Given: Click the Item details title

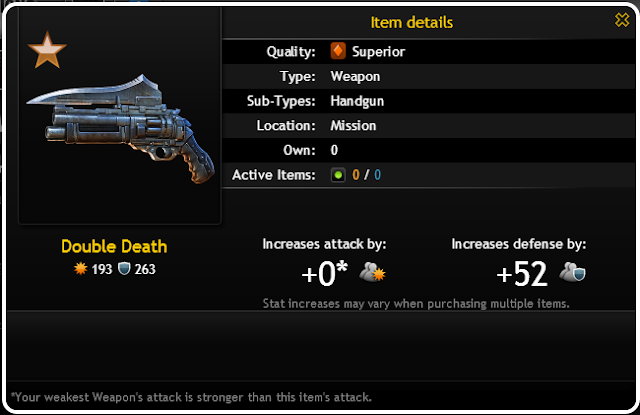Looking at the screenshot, I should [x=411, y=22].
